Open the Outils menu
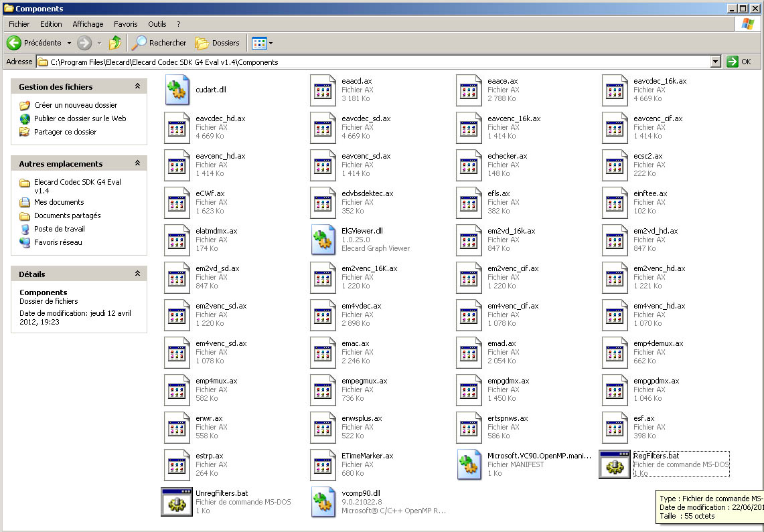Image resolution: width=764 pixels, height=532 pixels. click(x=157, y=24)
